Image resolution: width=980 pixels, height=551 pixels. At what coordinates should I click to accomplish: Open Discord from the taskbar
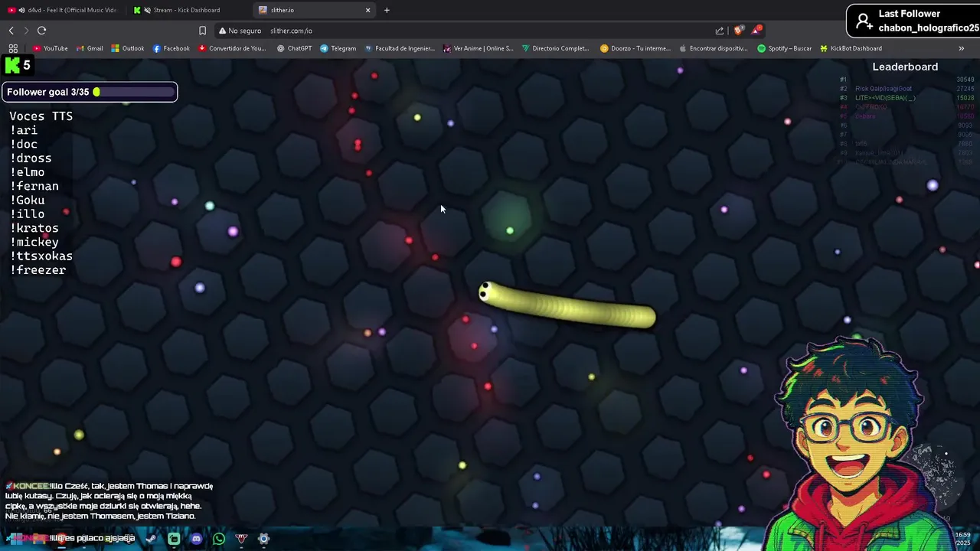[196, 539]
